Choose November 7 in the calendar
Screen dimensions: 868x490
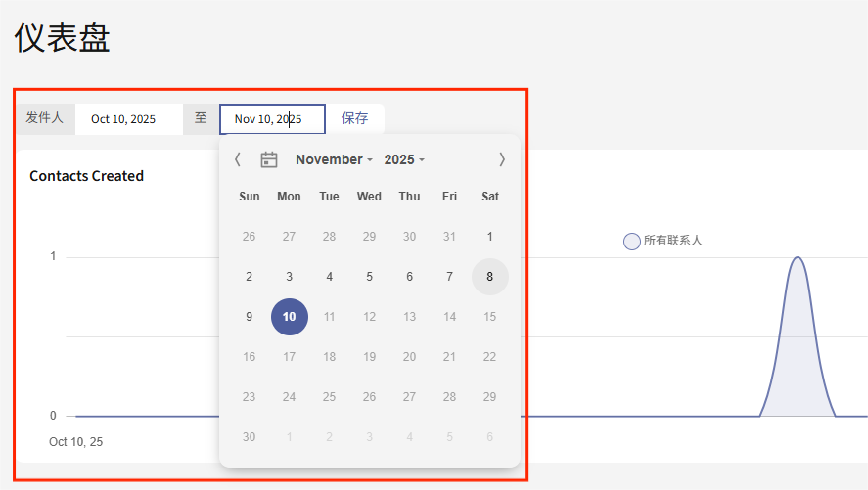(450, 277)
